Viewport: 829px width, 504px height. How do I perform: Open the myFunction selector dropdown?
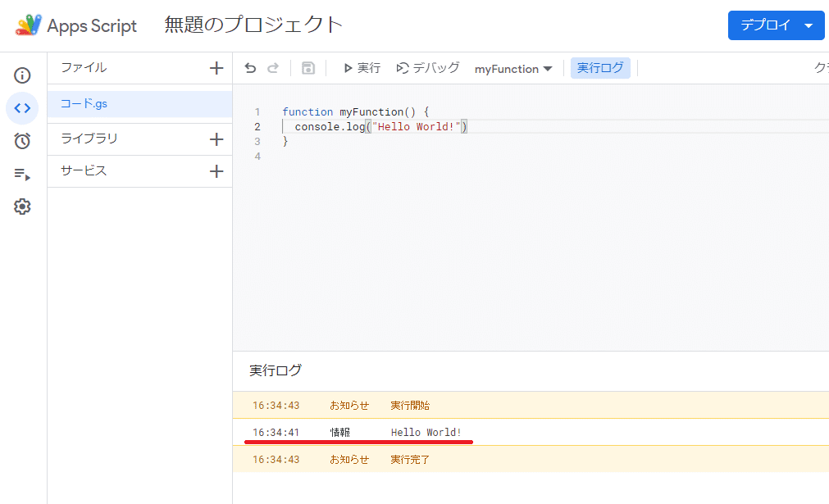[512, 69]
